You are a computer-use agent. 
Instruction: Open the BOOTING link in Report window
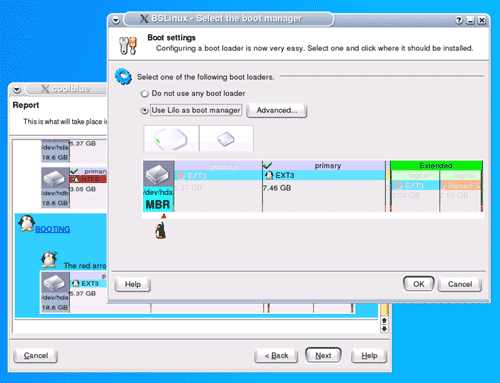coord(53,229)
